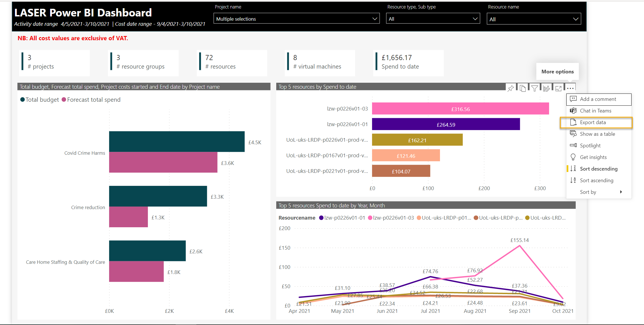The height and width of the screenshot is (325, 644).
Task: Click the £74.76 data label
Action: tap(430, 271)
